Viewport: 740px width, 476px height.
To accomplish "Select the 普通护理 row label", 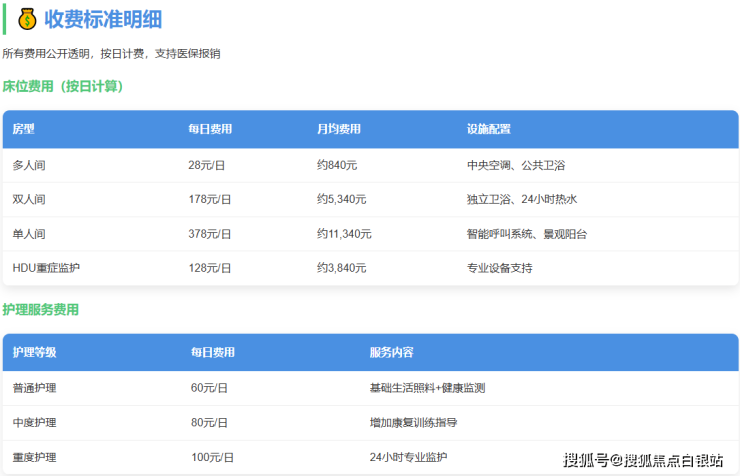I will pyautogui.click(x=34, y=388).
